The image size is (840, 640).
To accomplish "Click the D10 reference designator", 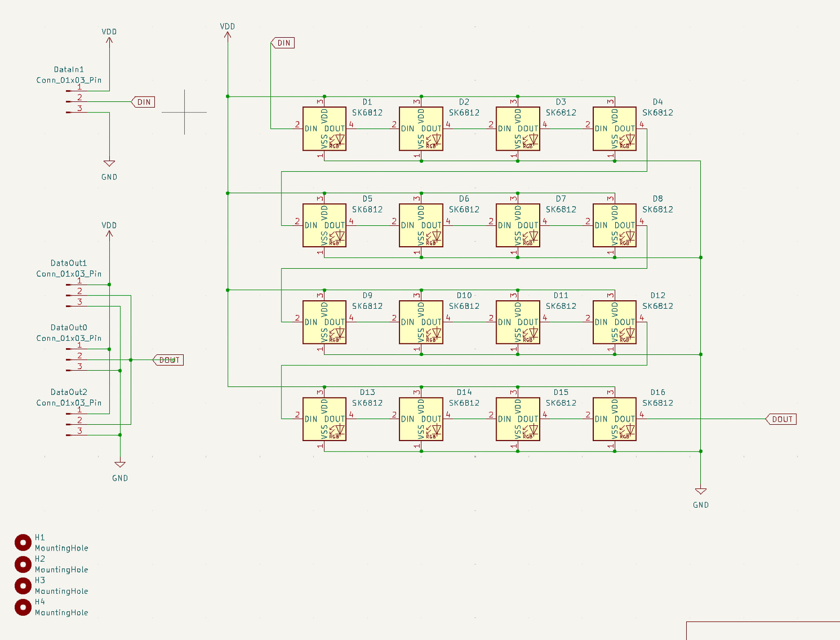I will click(464, 296).
